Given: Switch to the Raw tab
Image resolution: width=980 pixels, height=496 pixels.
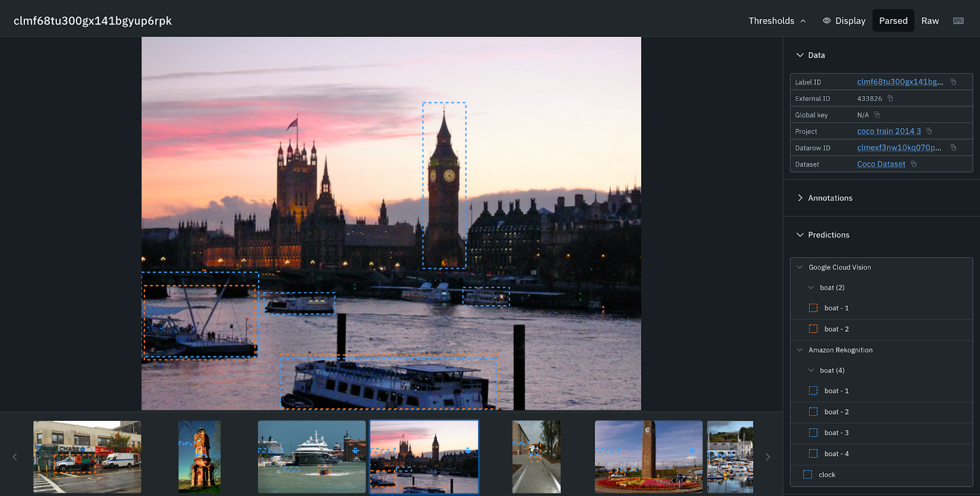Looking at the screenshot, I should click(x=930, y=21).
